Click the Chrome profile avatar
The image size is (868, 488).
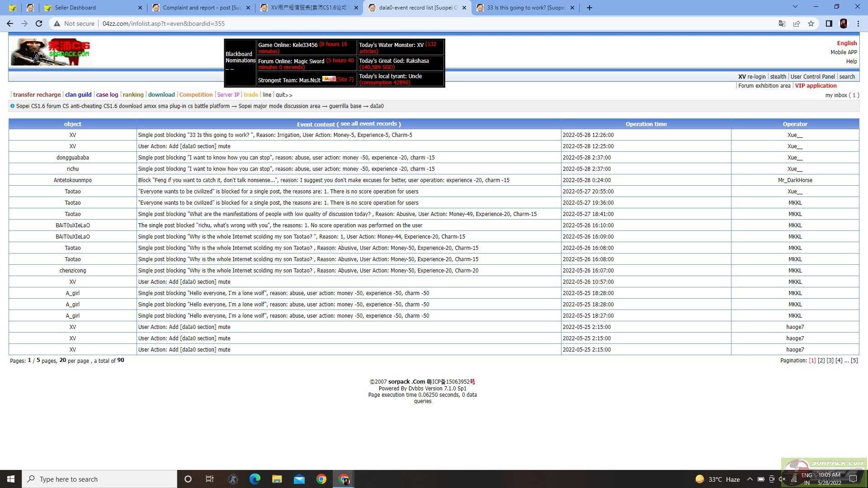tap(844, 23)
